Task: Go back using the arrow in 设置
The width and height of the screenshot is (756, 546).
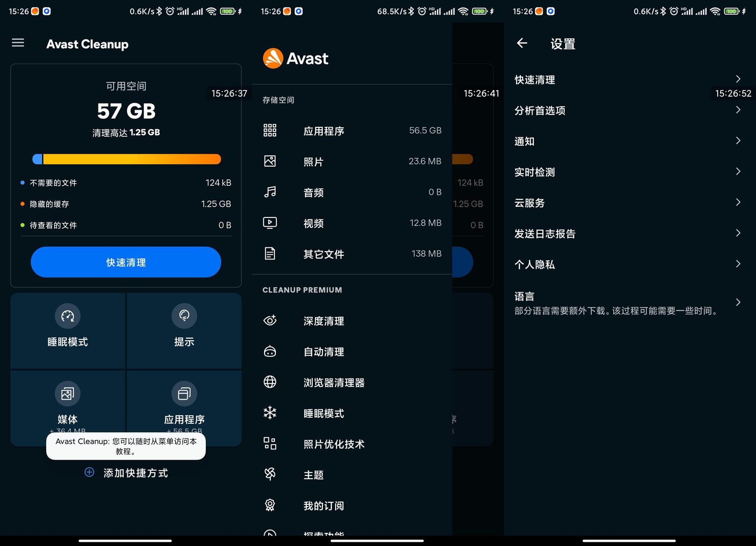Action: click(x=522, y=43)
